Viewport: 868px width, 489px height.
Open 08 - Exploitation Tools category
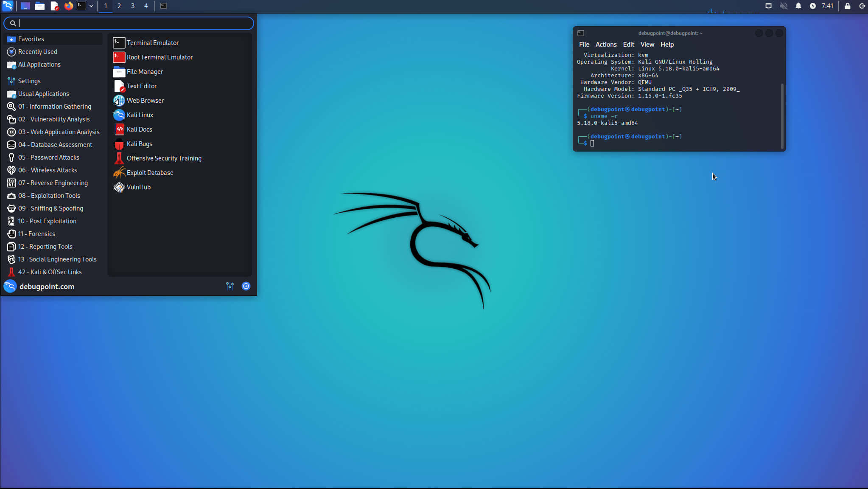53,196
